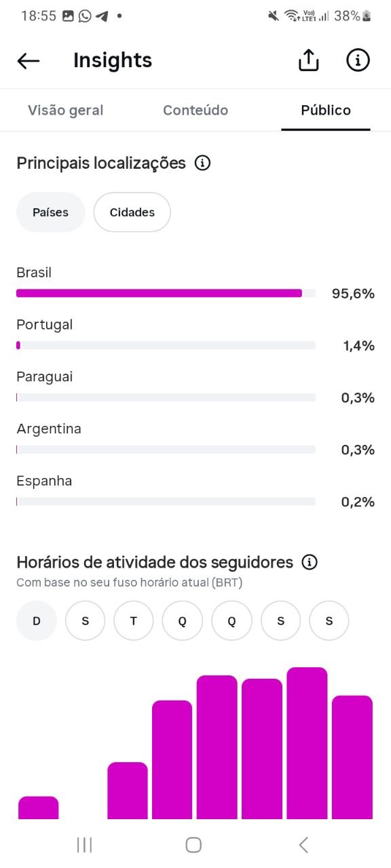This screenshot has height=868, width=391.
Task: Switch to the Conteúdo tab
Action: point(195,110)
